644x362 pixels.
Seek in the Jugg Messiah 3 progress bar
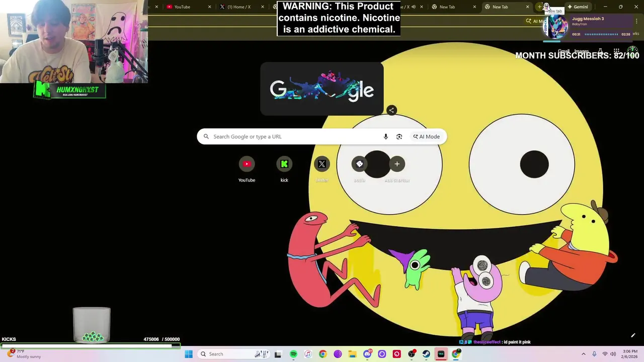[x=601, y=34]
